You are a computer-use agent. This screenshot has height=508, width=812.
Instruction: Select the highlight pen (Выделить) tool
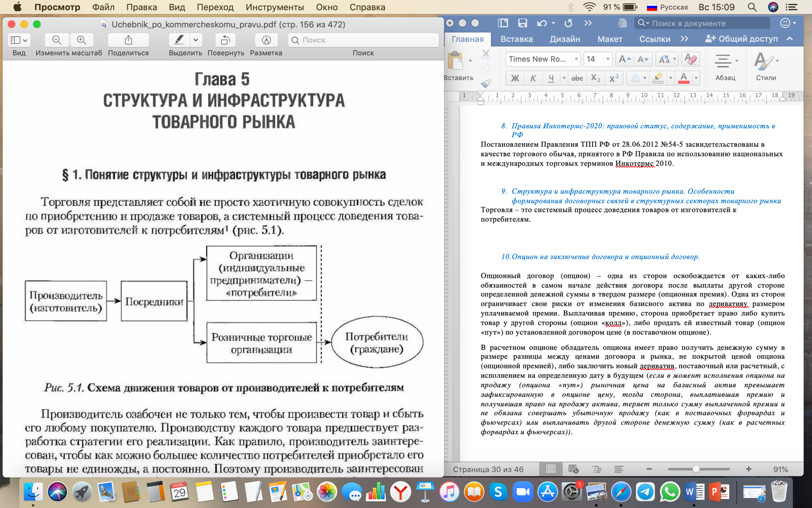[179, 40]
